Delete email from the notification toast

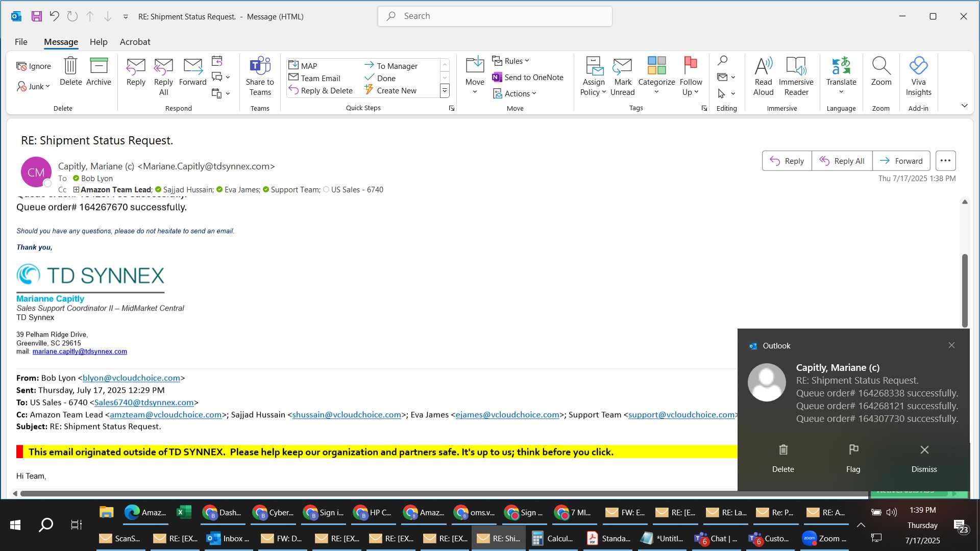(x=783, y=458)
